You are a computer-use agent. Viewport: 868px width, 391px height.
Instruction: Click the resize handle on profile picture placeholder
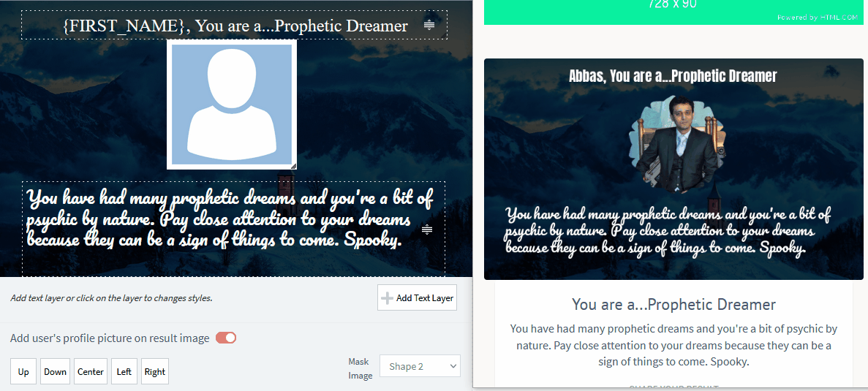click(293, 165)
